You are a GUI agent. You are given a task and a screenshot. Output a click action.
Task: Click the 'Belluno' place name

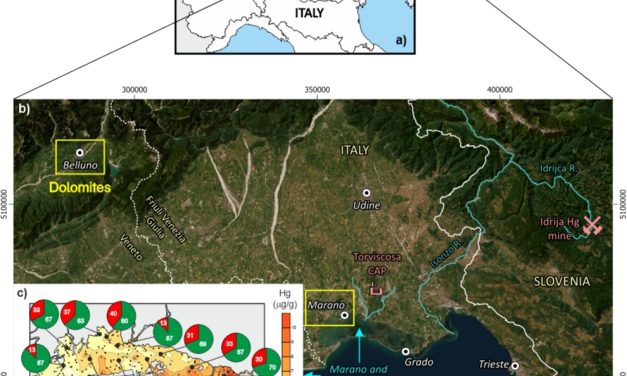(x=80, y=165)
